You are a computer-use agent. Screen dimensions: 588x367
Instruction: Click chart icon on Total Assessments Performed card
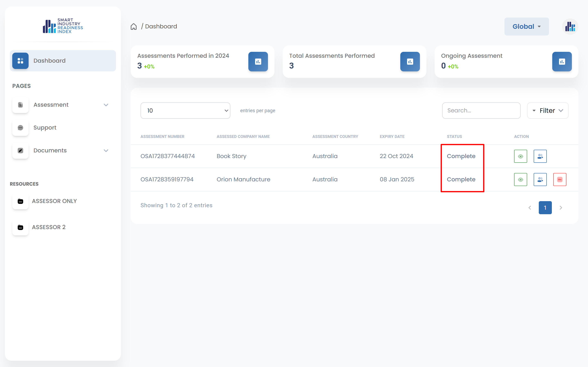point(410,62)
